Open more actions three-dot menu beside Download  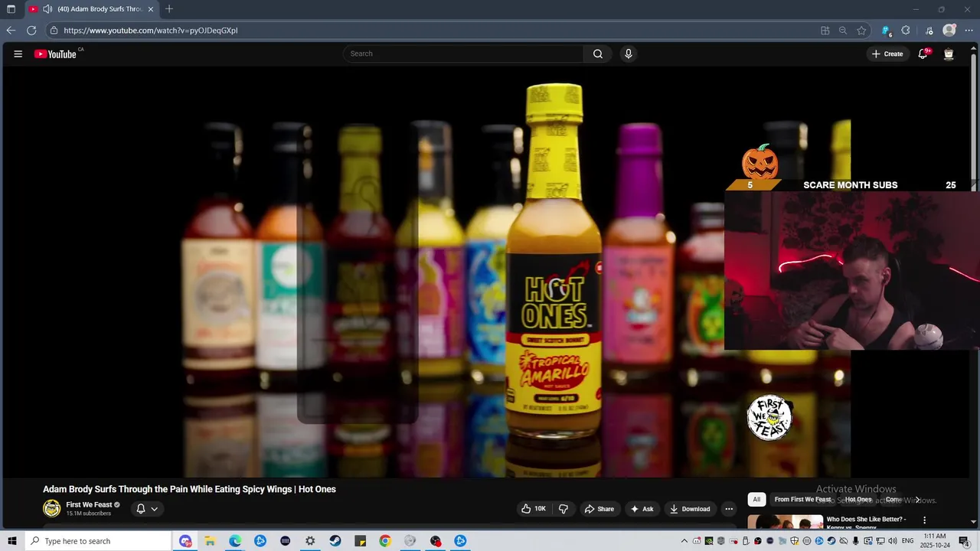point(729,509)
